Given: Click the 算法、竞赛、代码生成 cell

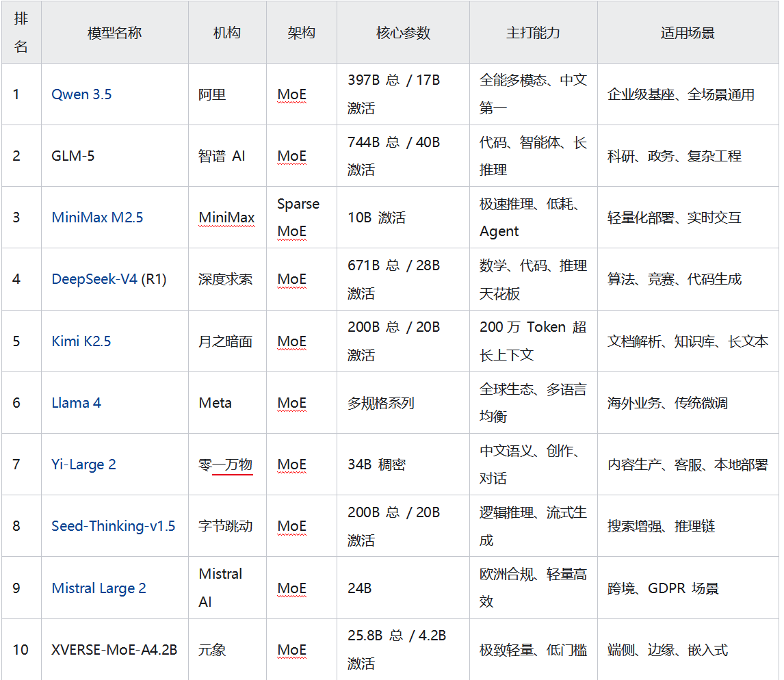Looking at the screenshot, I should (688, 279).
